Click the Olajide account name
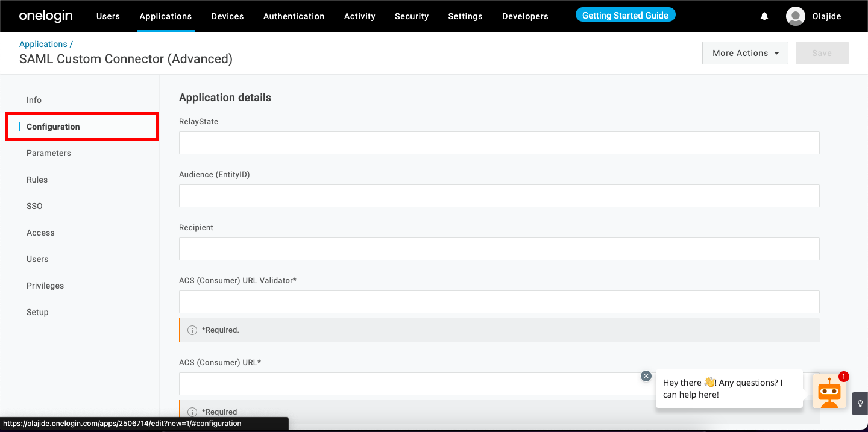 [826, 16]
